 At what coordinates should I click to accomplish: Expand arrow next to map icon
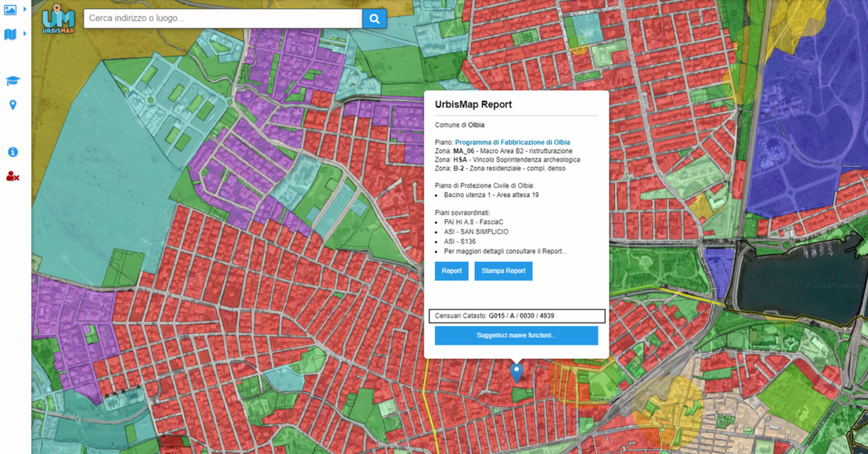[25, 34]
